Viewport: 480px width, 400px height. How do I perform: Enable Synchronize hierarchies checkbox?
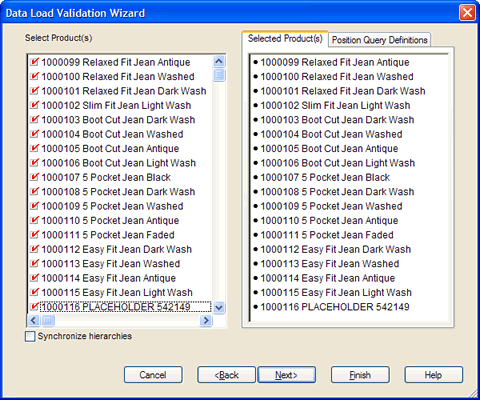pos(30,336)
